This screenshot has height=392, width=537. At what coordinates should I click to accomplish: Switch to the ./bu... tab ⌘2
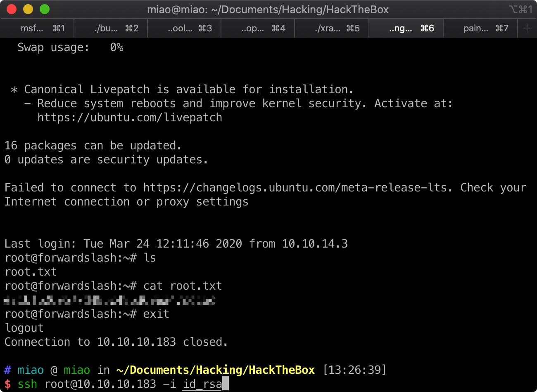[x=111, y=28]
